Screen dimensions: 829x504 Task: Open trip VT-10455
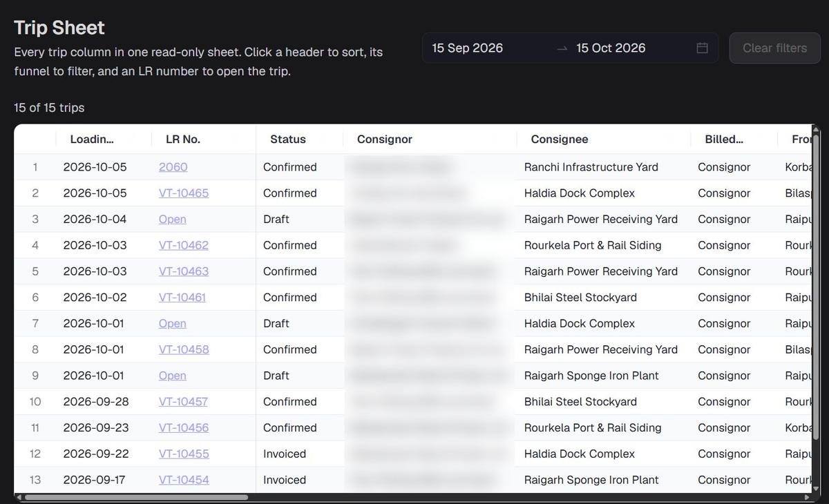184,454
